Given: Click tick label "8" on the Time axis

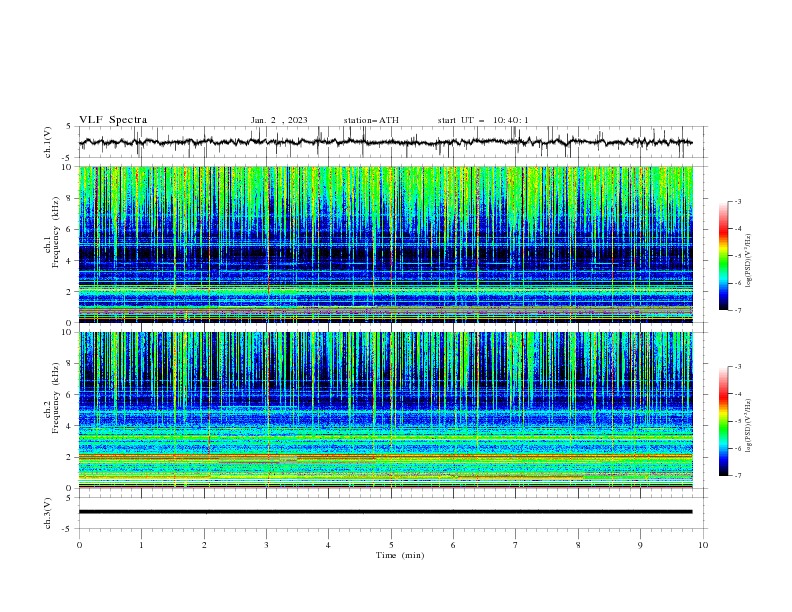Looking at the screenshot, I should pyautogui.click(x=578, y=545).
